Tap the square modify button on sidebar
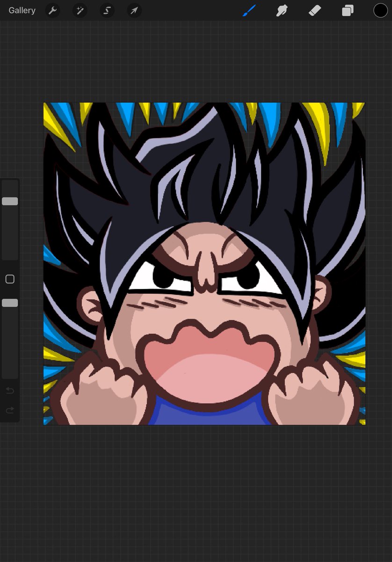Image resolution: width=392 pixels, height=562 pixels. 10,279
